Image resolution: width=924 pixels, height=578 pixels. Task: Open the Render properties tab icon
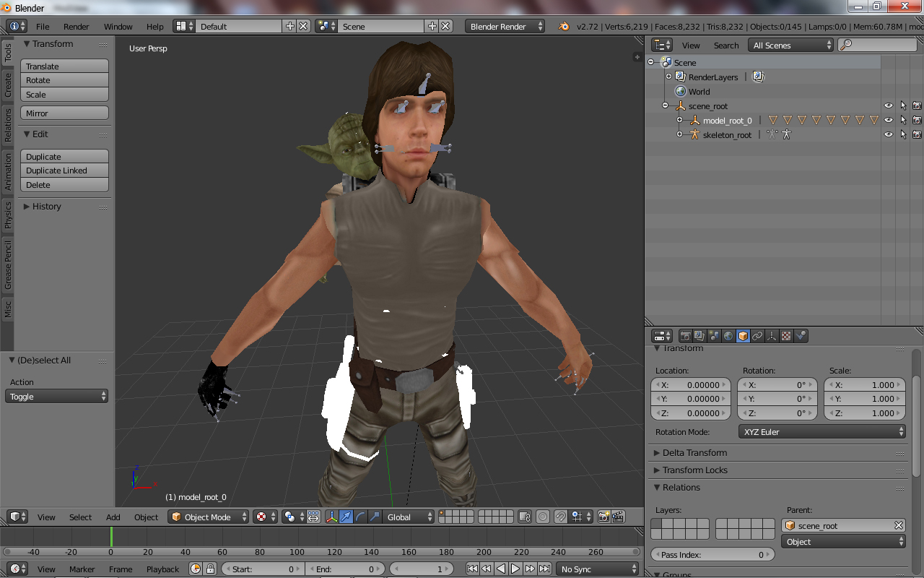[685, 336]
